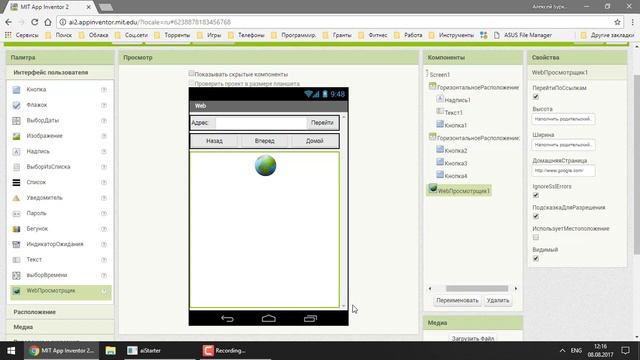640x360 pixels.
Task: Open the Игры bookmarks folder
Action: click(209, 35)
